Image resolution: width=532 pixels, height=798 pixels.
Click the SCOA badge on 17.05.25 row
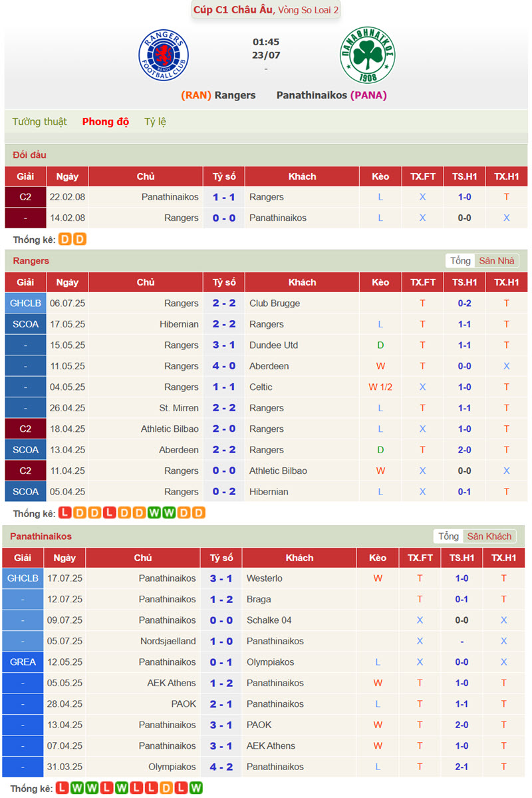(x=25, y=324)
